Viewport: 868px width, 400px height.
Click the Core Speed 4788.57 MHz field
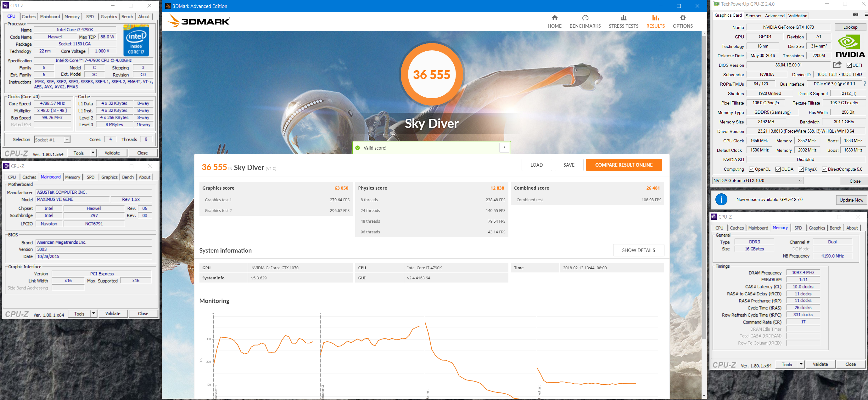point(52,104)
